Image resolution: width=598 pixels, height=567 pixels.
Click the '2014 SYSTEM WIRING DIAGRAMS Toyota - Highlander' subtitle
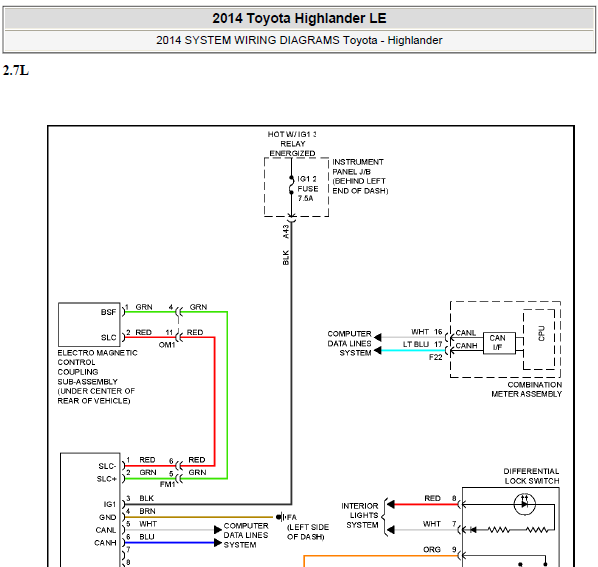(299, 40)
